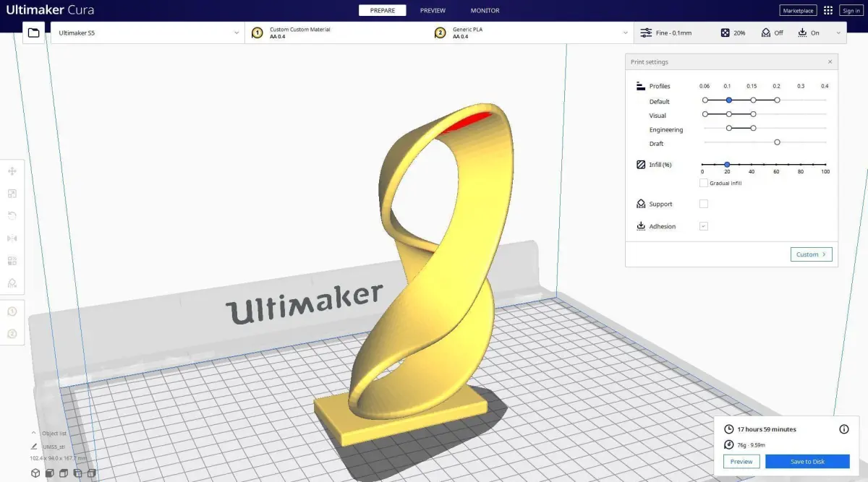Click the support Off icon in header
868x482 pixels.
[766, 33]
